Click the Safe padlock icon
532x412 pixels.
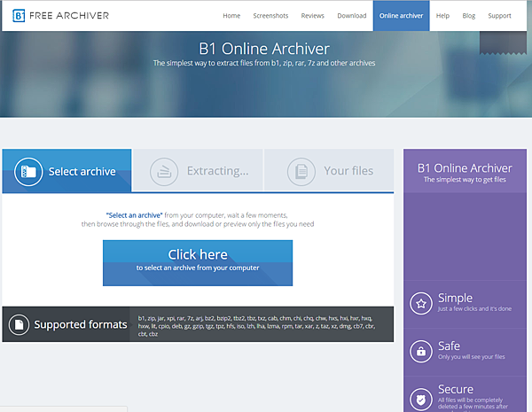point(421,351)
